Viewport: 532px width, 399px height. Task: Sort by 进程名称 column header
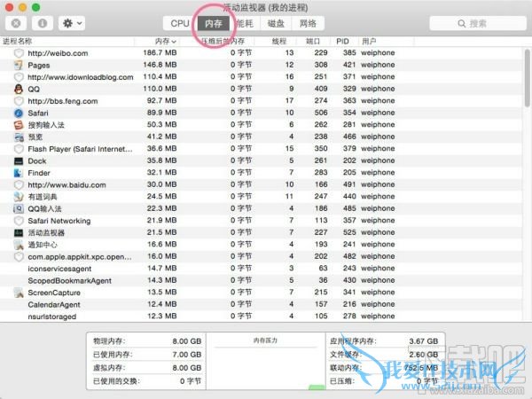(x=67, y=42)
